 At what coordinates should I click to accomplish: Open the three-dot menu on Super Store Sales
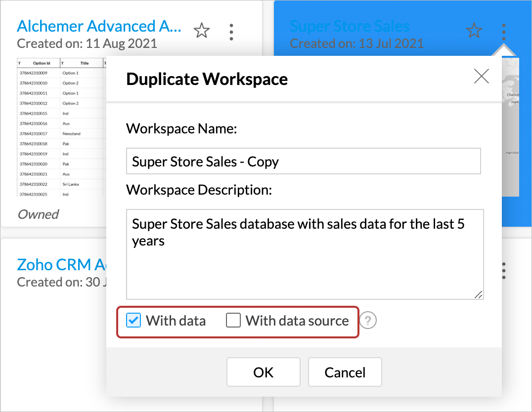503,31
